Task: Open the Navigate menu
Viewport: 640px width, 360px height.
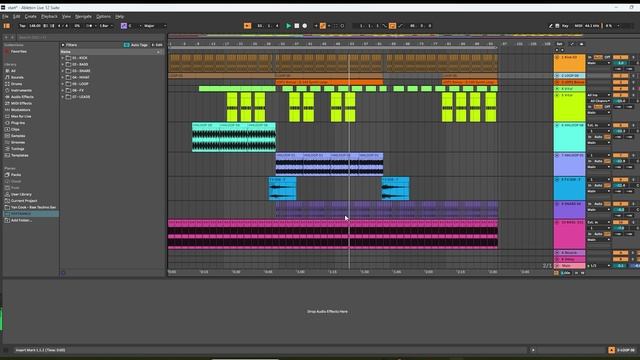Action: [83, 16]
